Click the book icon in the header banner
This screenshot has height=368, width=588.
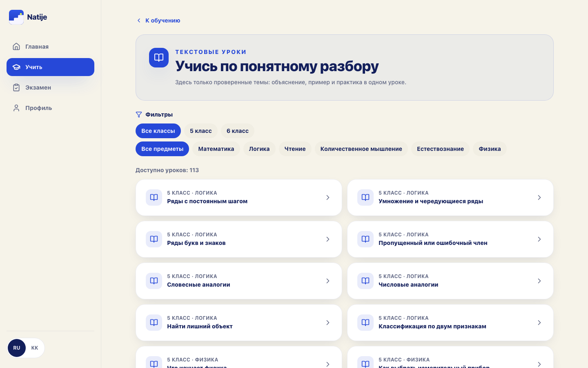pyautogui.click(x=159, y=58)
